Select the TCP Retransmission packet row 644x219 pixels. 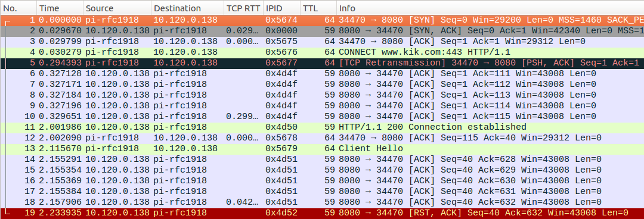click(x=322, y=62)
